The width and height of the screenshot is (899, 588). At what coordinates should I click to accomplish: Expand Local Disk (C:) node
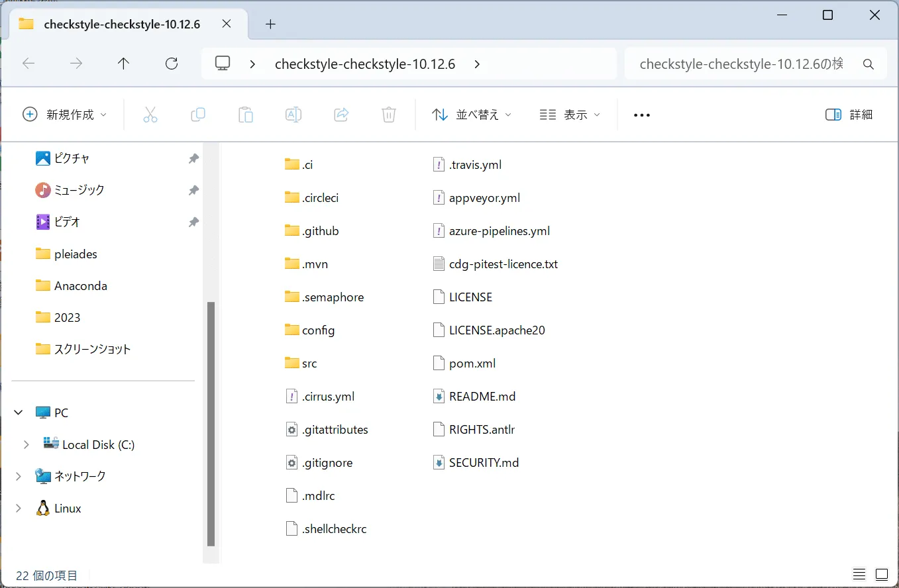[26, 444]
